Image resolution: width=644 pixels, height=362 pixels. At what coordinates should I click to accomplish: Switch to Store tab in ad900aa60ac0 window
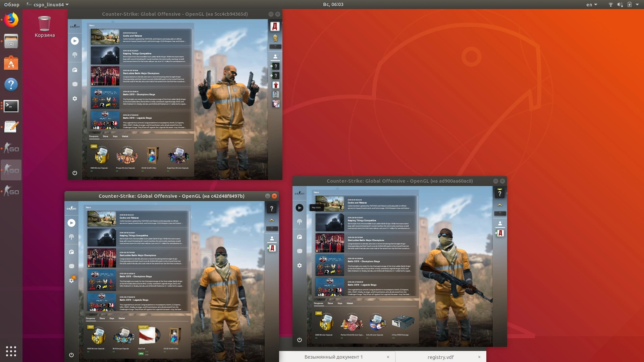(330, 303)
